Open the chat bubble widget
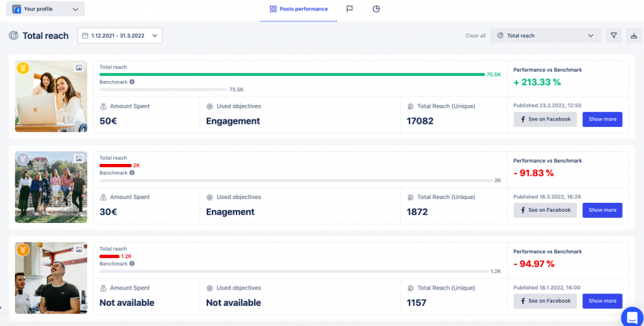Image resolution: width=644 pixels, height=326 pixels. click(631, 316)
